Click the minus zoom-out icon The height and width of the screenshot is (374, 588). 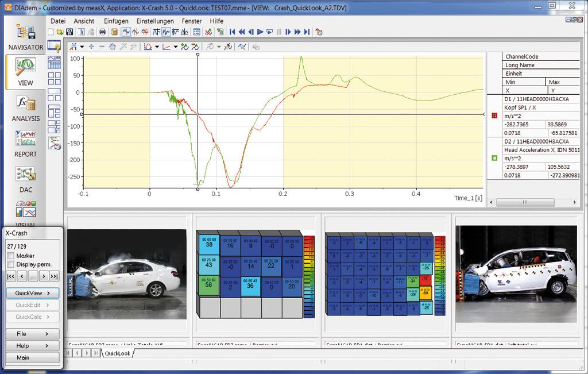click(x=102, y=47)
